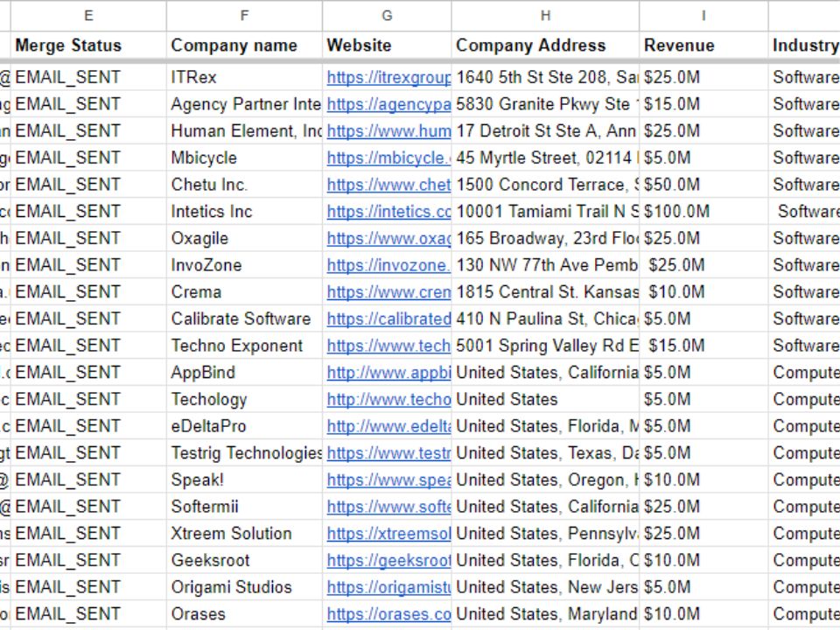The width and height of the screenshot is (840, 630).
Task: Select the 165 Broadway address cell
Action: coord(545,238)
